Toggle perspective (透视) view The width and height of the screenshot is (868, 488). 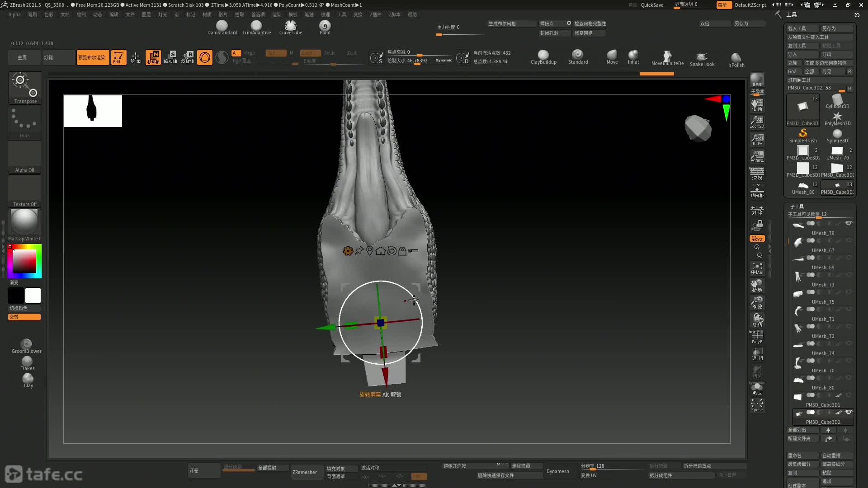pyautogui.click(x=757, y=174)
